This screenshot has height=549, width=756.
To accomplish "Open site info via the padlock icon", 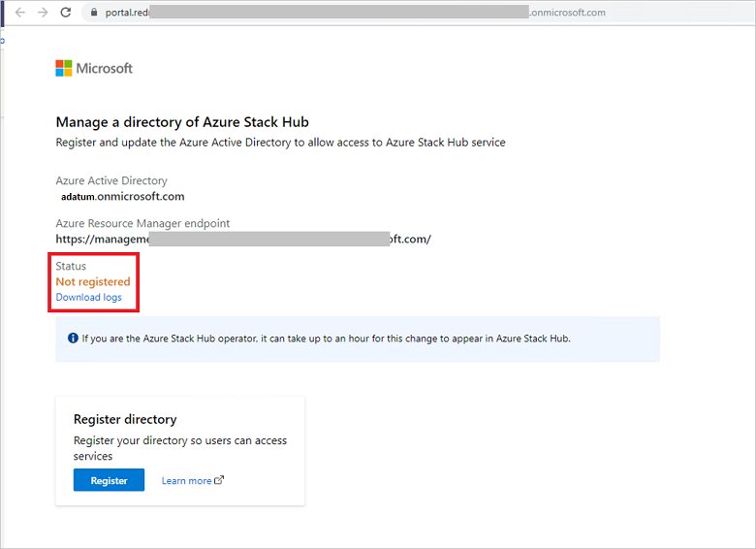I will pyautogui.click(x=93, y=13).
